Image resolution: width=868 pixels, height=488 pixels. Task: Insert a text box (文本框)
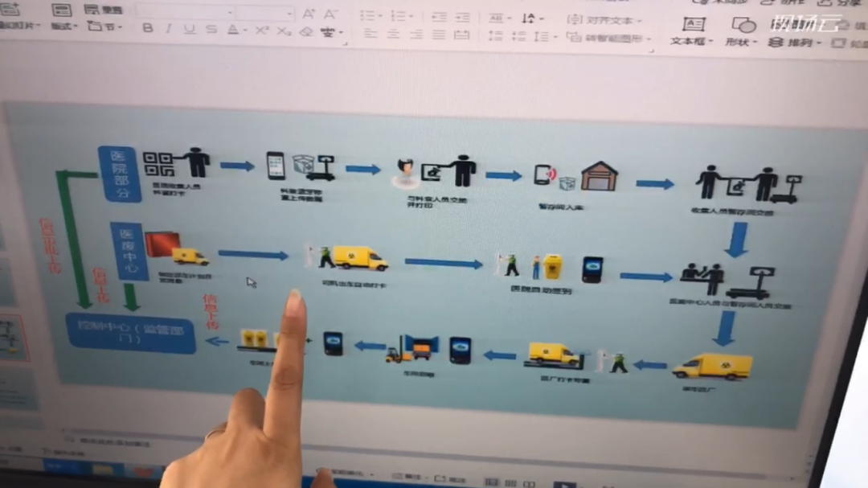click(x=691, y=31)
